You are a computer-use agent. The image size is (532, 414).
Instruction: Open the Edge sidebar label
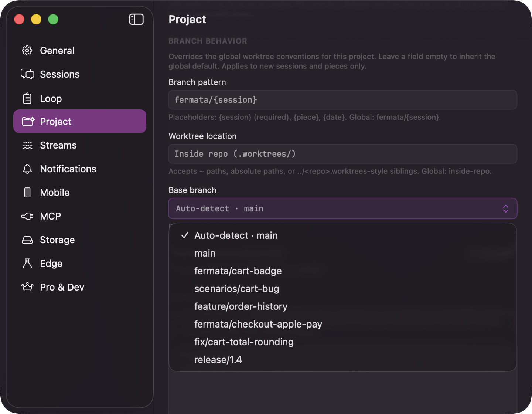click(x=51, y=264)
